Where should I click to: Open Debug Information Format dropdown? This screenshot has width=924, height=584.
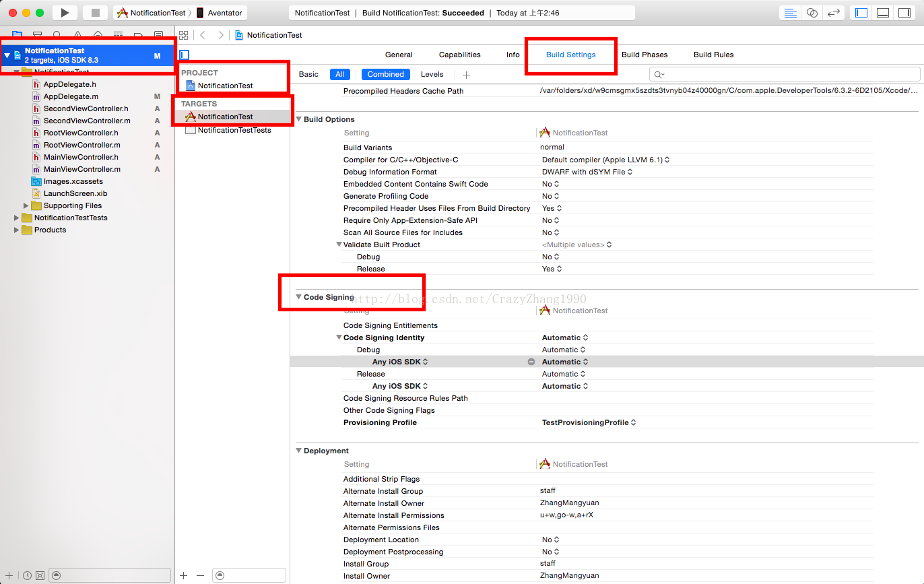(587, 172)
